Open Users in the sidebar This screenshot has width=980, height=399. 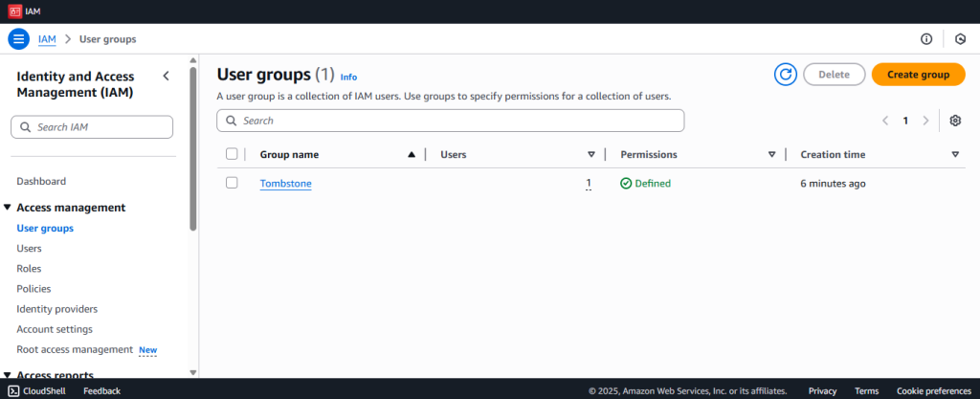30,248
